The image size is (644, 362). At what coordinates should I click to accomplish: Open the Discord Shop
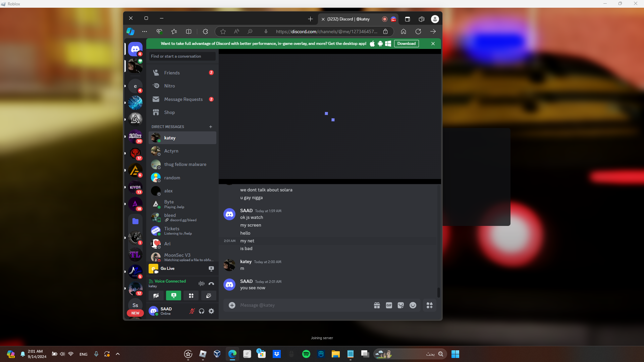coord(182,112)
